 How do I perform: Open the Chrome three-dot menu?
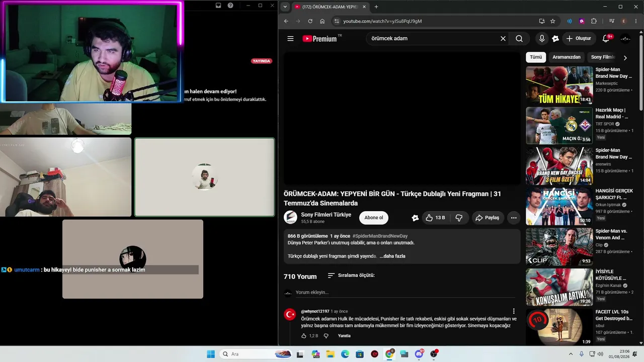tap(636, 21)
